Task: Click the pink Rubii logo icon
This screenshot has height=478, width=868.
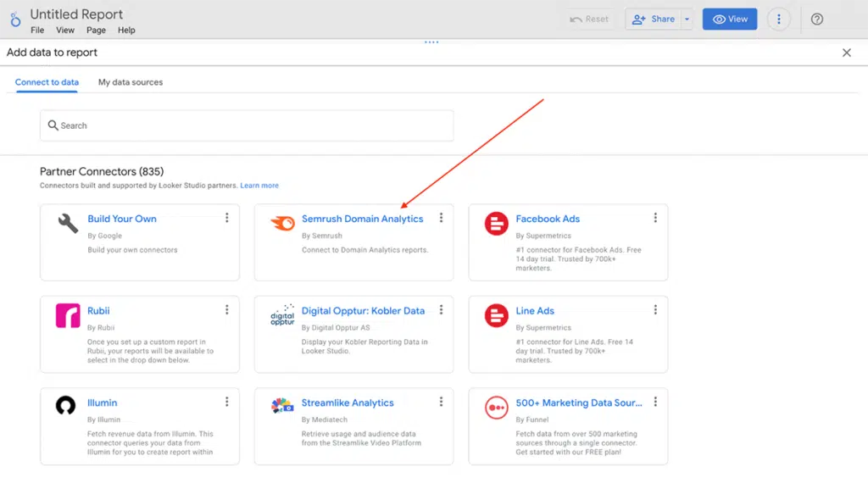Action: pyautogui.click(x=68, y=315)
